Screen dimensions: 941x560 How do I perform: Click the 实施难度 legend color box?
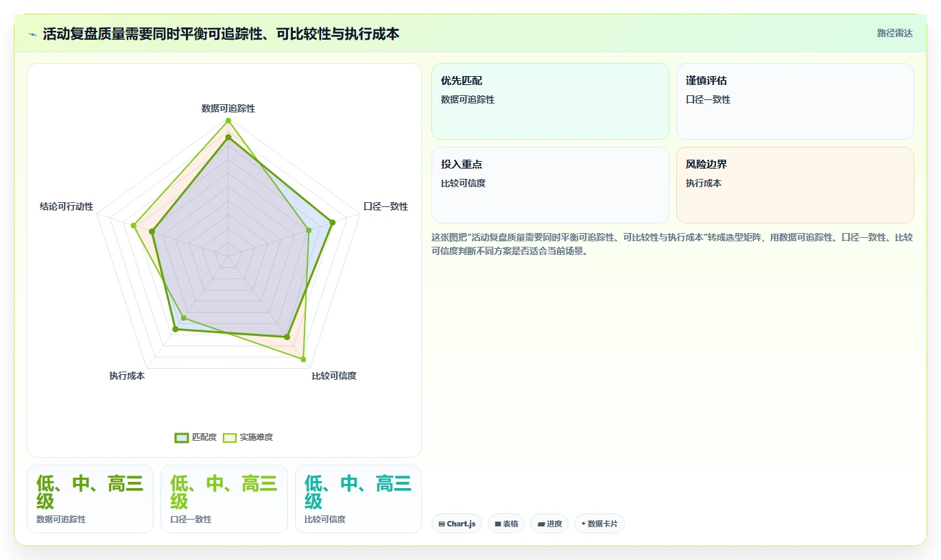[x=230, y=438]
